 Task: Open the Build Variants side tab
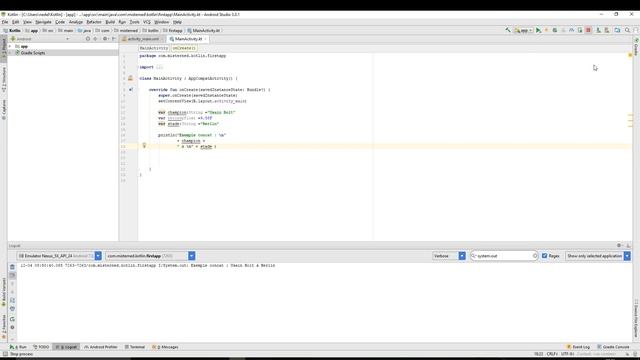4,293
